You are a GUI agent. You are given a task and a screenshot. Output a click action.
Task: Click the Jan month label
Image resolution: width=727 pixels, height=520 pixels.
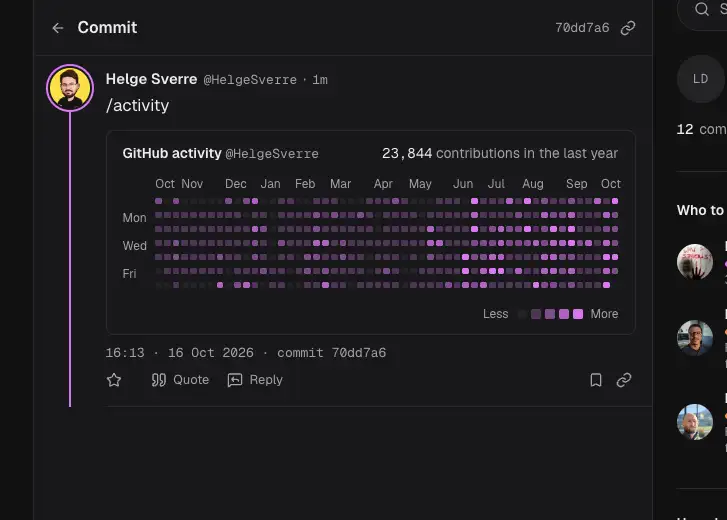(270, 184)
